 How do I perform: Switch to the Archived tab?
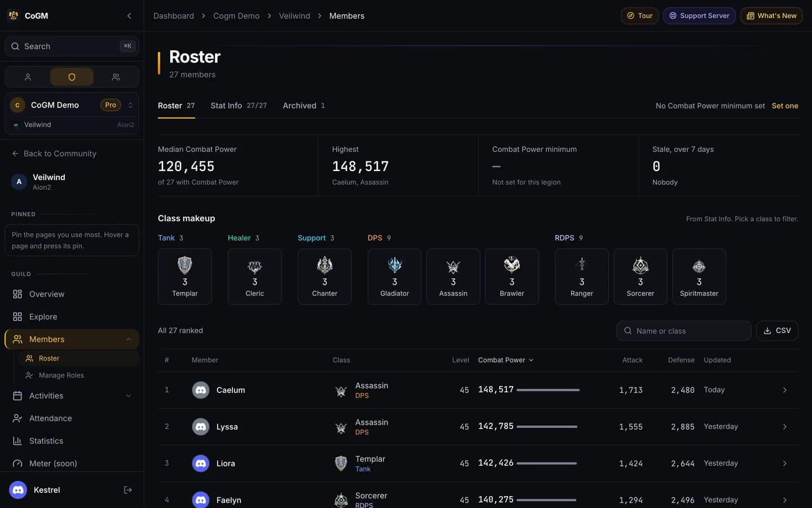coord(304,106)
